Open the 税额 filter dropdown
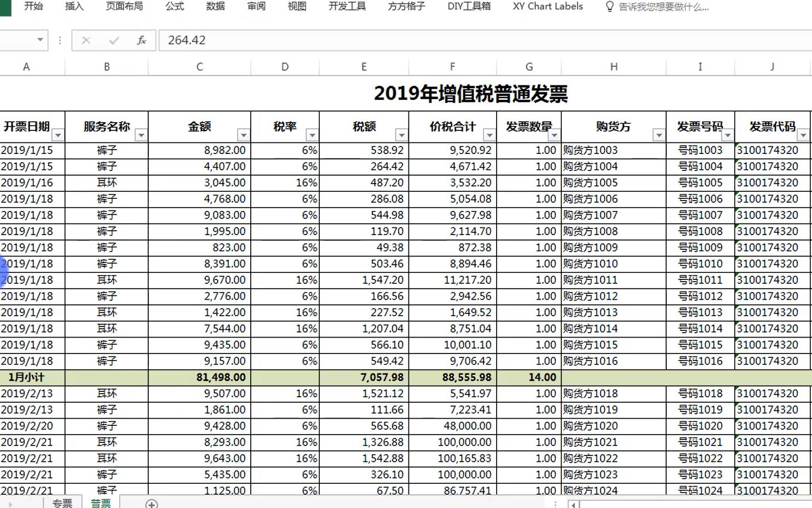The height and width of the screenshot is (508, 812). [401, 135]
